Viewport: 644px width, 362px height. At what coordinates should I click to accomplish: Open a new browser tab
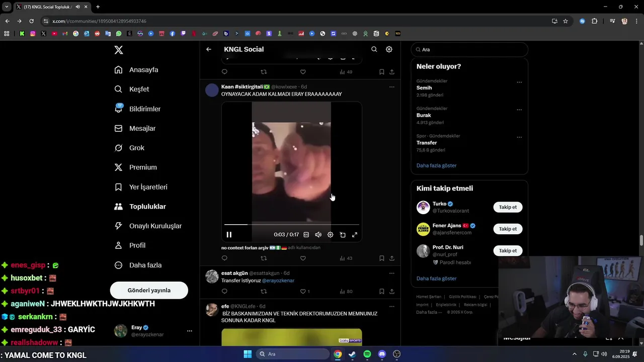coord(98,7)
